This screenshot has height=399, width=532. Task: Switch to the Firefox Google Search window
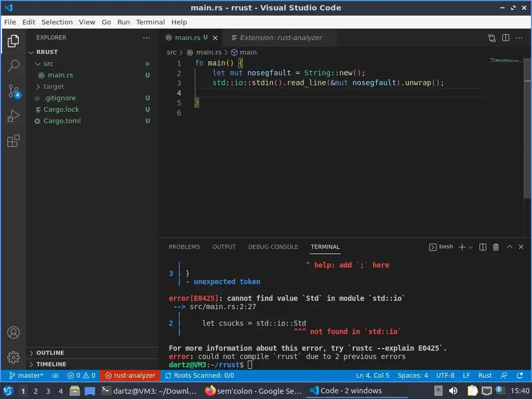(x=254, y=391)
